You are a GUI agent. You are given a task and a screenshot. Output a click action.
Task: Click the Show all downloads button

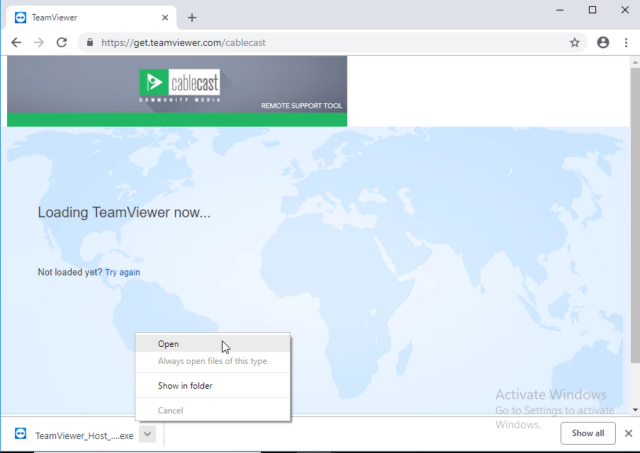coord(588,433)
